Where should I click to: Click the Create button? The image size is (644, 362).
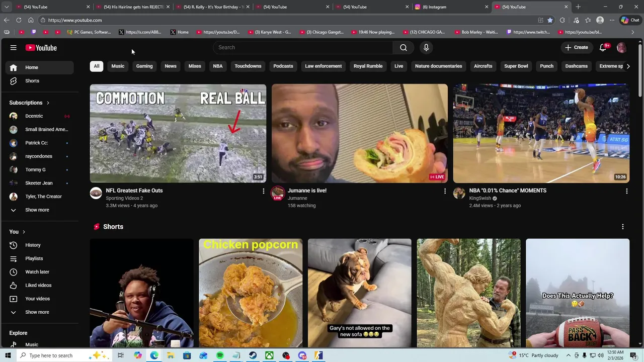click(x=577, y=47)
